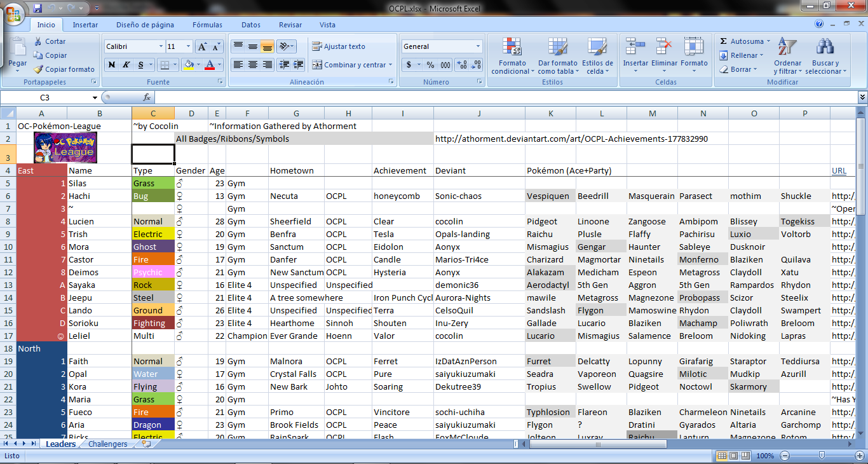Click the Pegar clipboard icon
The width and height of the screenshot is (868, 464).
click(x=18, y=48)
